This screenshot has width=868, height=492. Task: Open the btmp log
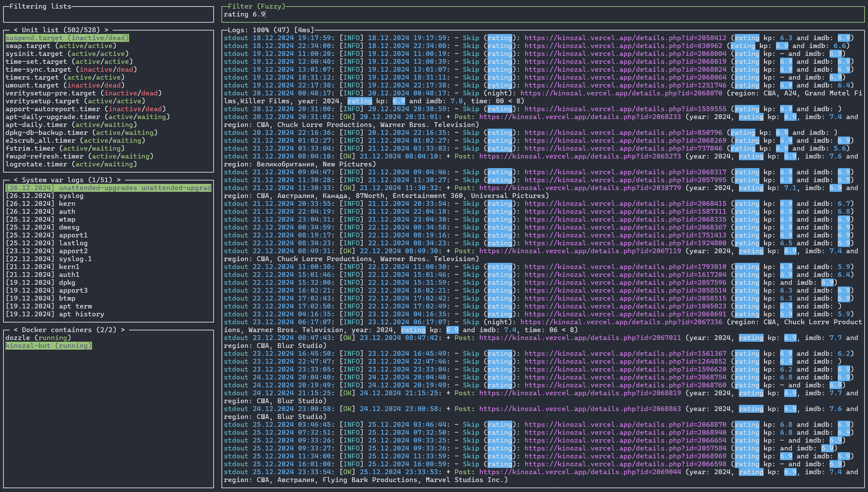pos(41,298)
